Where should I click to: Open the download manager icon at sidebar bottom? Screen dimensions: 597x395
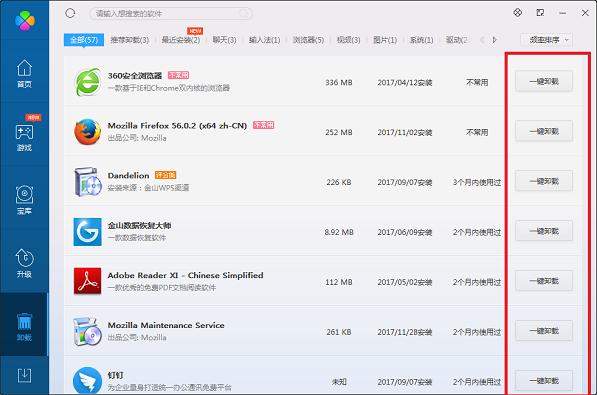[x=24, y=376]
